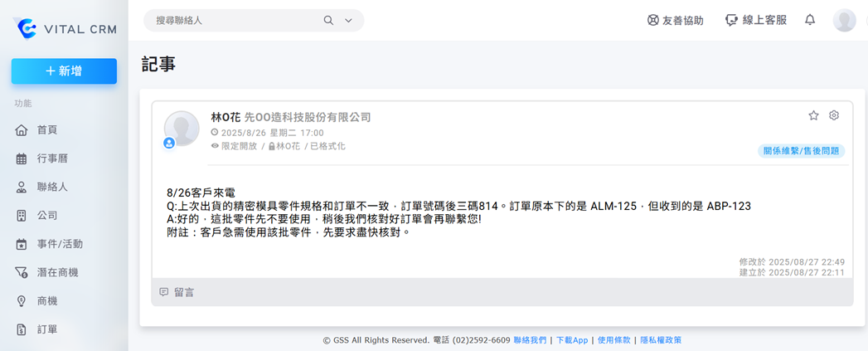
Task: Click 友善協助 accessibility help
Action: click(675, 20)
